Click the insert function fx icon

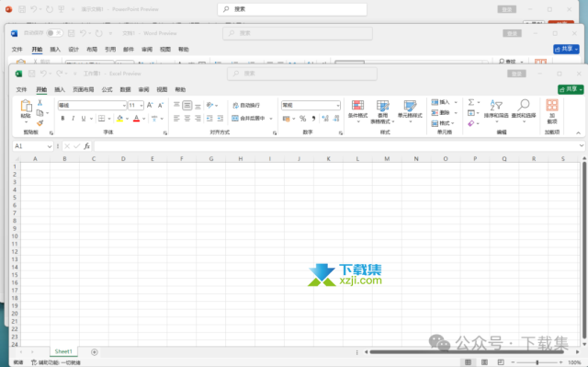pos(86,146)
